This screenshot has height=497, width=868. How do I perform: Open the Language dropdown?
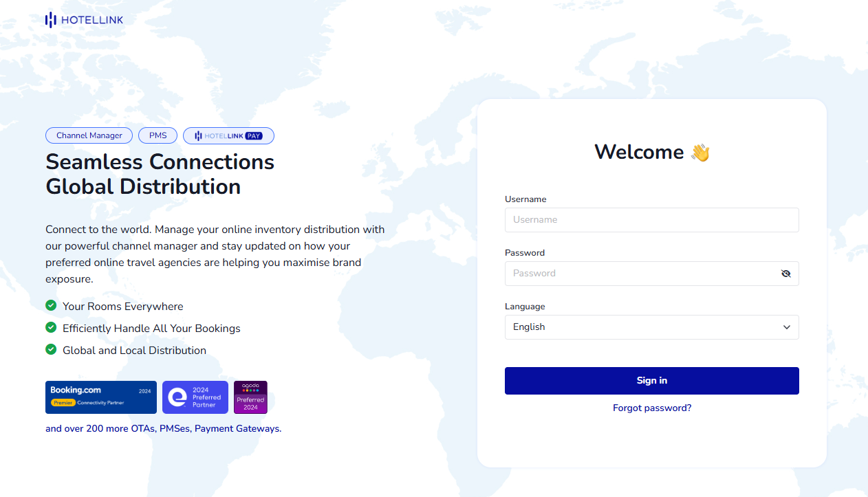[x=651, y=327]
